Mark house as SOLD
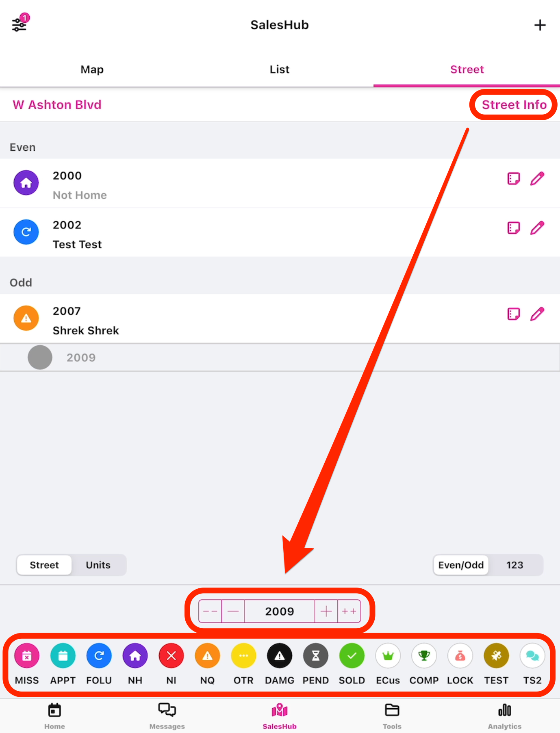This screenshot has height=733, width=560. [352, 656]
